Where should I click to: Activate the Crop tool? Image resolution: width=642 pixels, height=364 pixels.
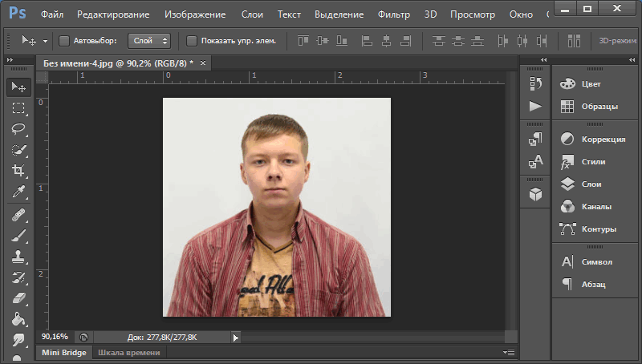[x=18, y=171]
